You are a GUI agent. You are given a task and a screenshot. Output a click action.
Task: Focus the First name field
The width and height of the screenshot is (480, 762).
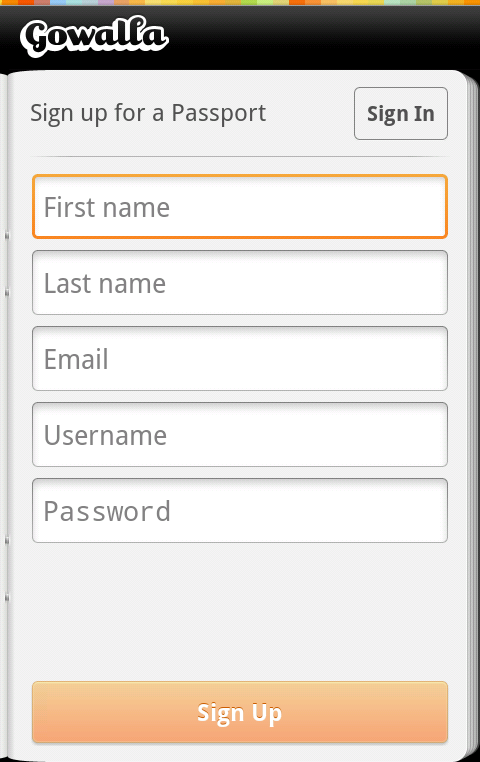click(240, 207)
